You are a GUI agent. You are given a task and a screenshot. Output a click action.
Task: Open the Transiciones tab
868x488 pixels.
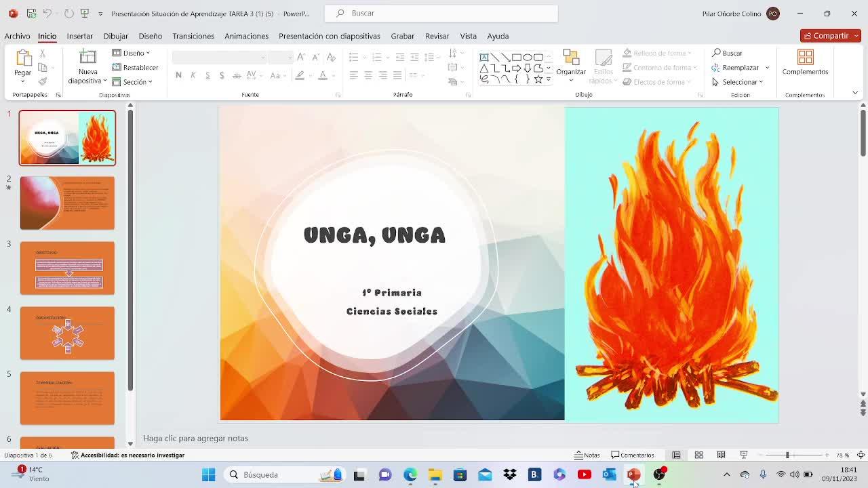(193, 36)
